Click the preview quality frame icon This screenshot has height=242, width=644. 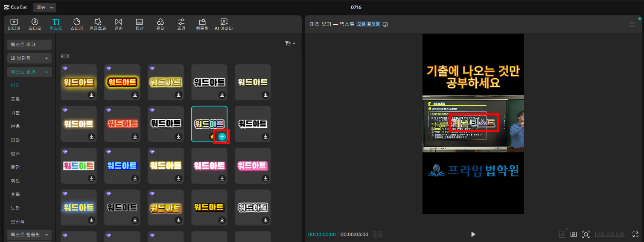point(574,234)
